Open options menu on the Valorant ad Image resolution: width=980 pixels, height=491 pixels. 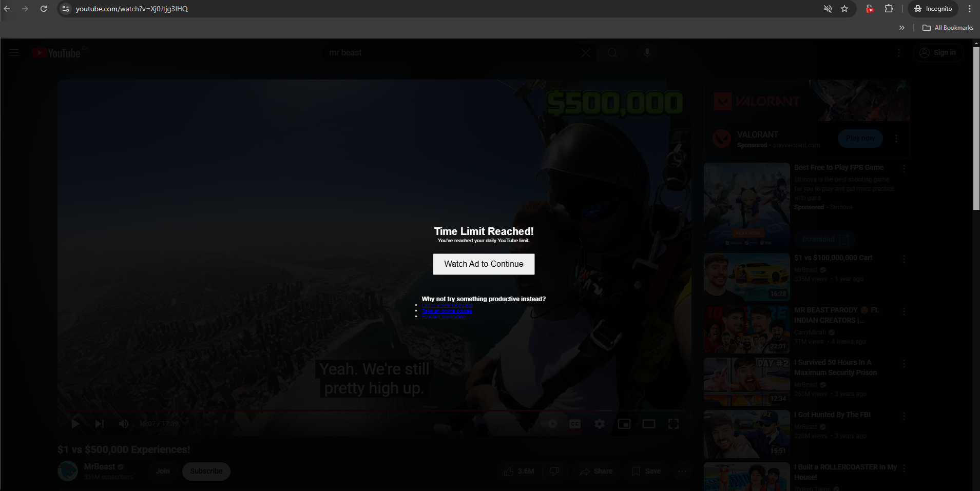pyautogui.click(x=896, y=138)
